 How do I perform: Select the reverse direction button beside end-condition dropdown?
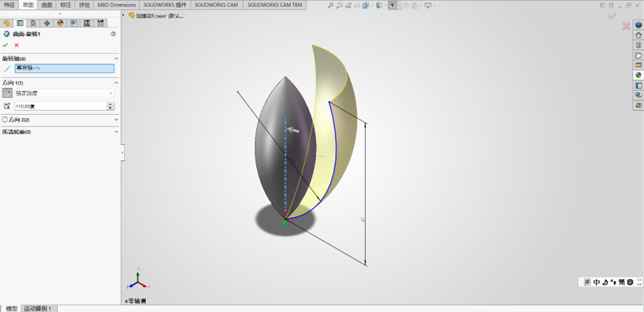[8, 93]
